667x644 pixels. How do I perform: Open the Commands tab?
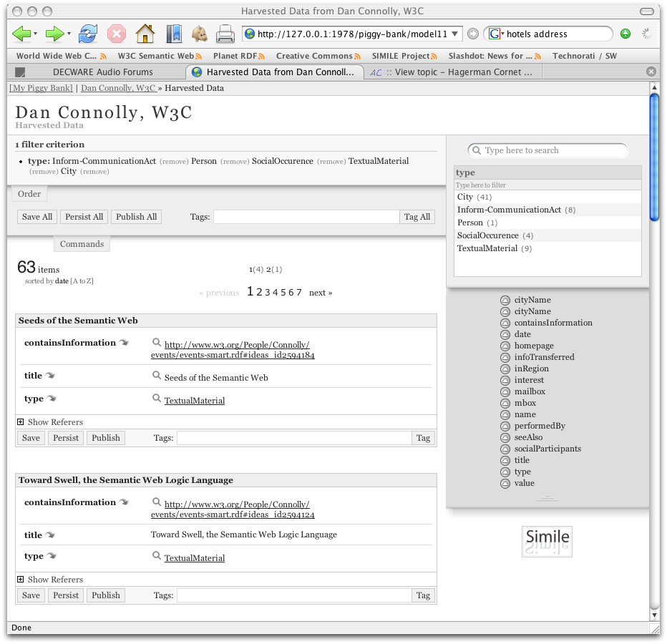(x=82, y=244)
